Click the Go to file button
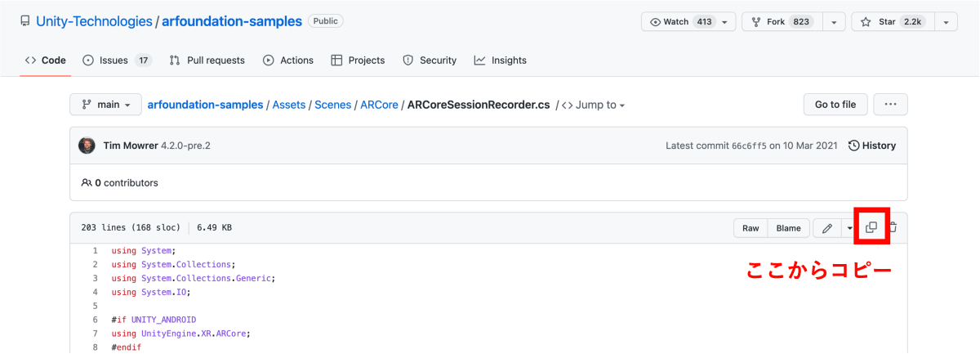 click(835, 105)
